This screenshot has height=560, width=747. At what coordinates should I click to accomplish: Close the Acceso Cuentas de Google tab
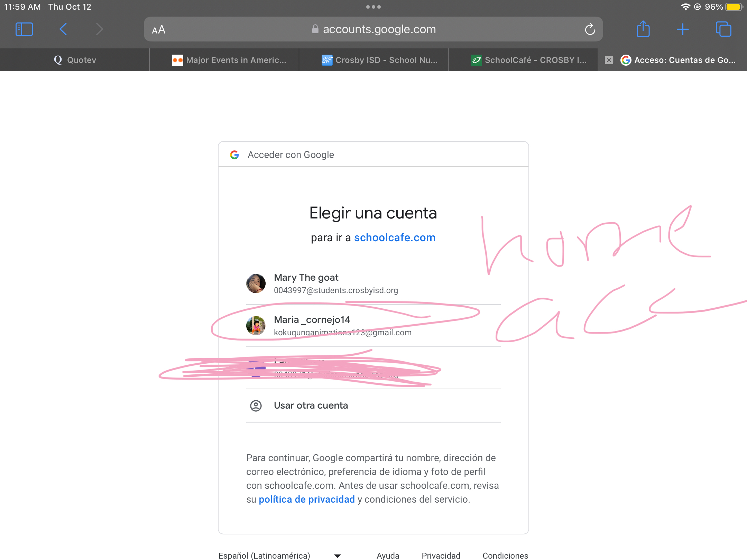pos(609,60)
